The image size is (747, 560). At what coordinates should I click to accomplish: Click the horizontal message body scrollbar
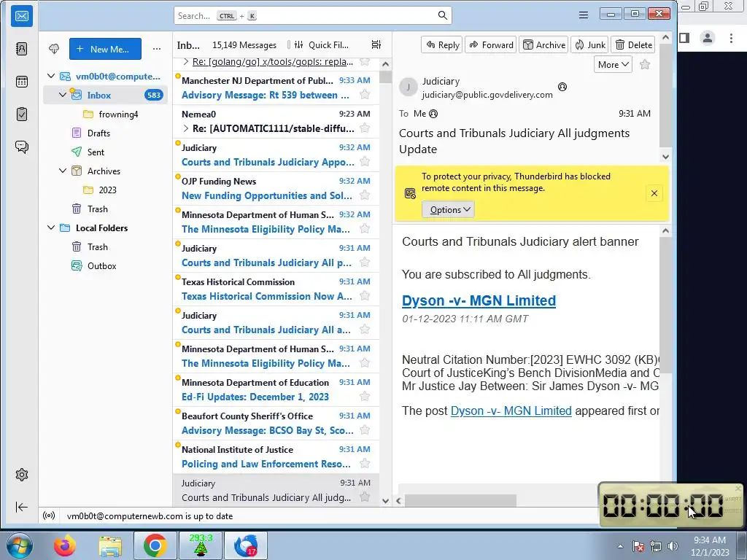click(460, 500)
